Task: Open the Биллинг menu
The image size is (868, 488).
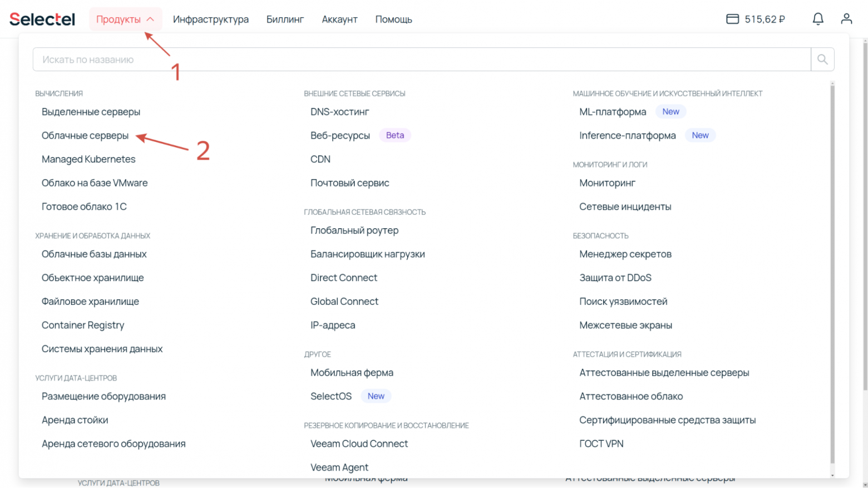Action: pyautogui.click(x=285, y=19)
